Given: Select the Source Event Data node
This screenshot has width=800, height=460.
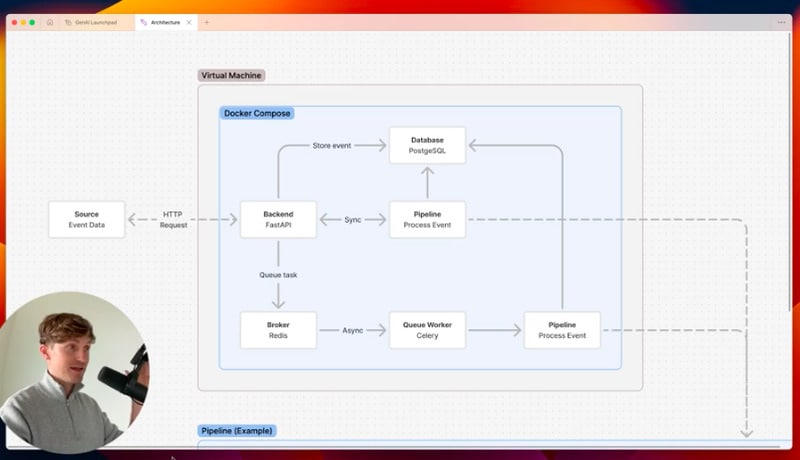Looking at the screenshot, I should [x=86, y=220].
